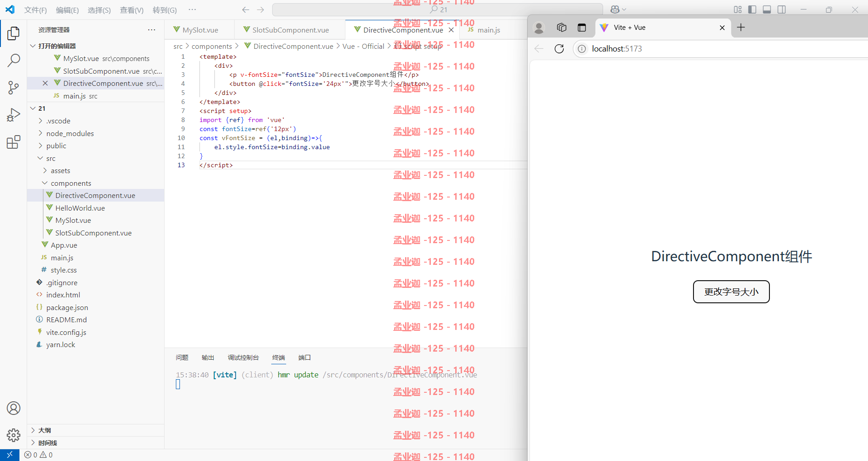
Task: Click the VS Code command center search box
Action: click(x=438, y=9)
